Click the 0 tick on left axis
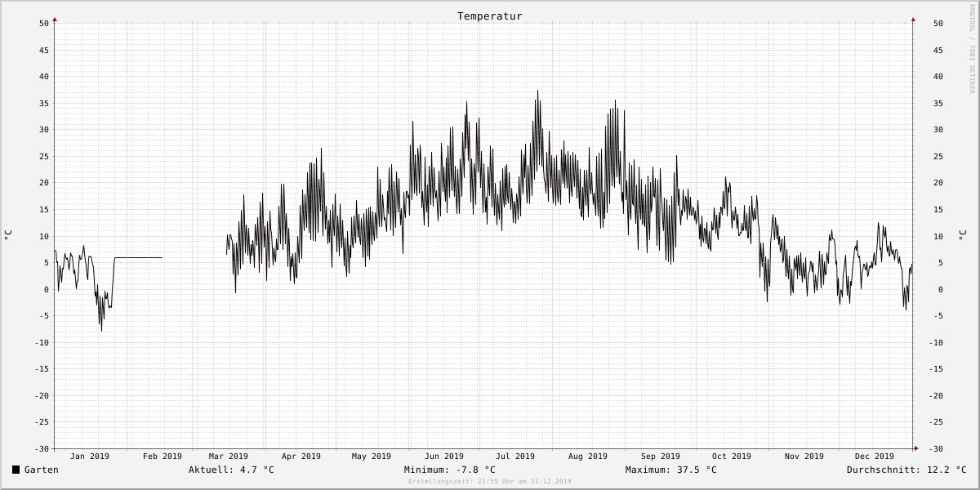Image resolution: width=980 pixels, height=490 pixels. [47, 289]
